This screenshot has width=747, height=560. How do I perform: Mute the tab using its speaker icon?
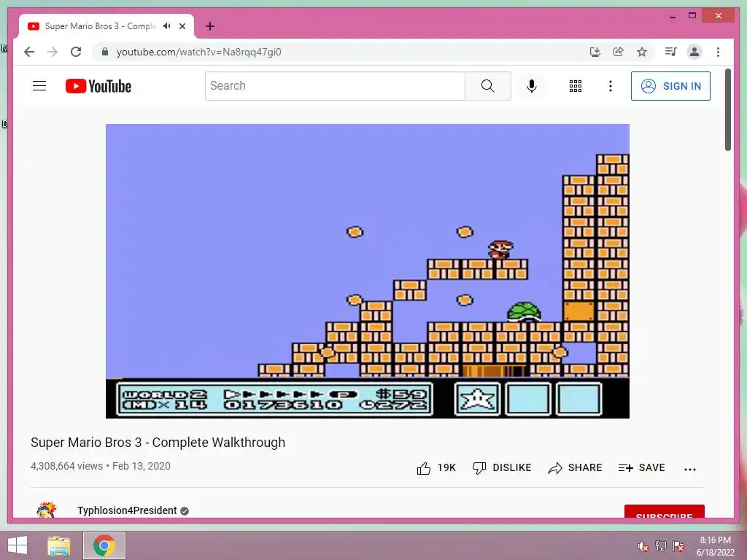pos(166,26)
